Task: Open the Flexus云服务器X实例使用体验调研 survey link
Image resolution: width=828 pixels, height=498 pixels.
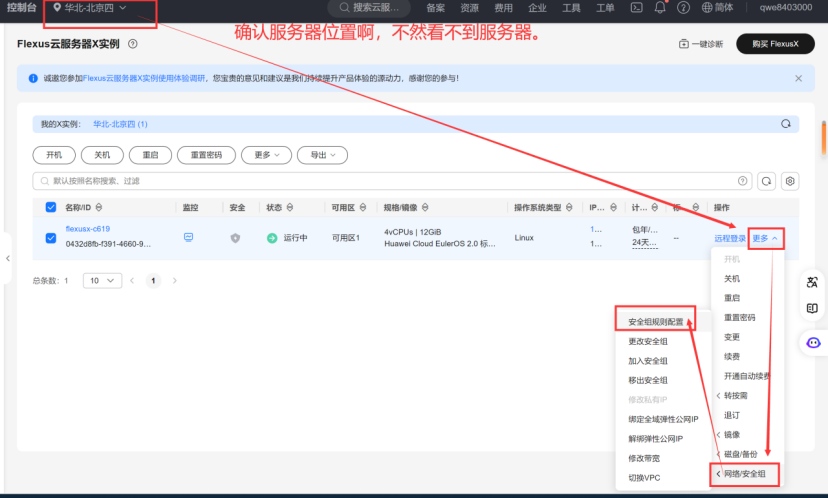Action: pos(144,78)
